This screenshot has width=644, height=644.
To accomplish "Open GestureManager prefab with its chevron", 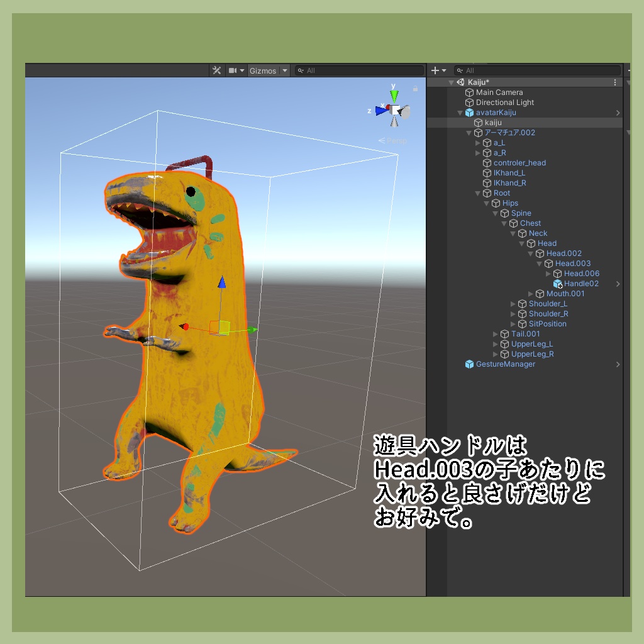I will (618, 364).
